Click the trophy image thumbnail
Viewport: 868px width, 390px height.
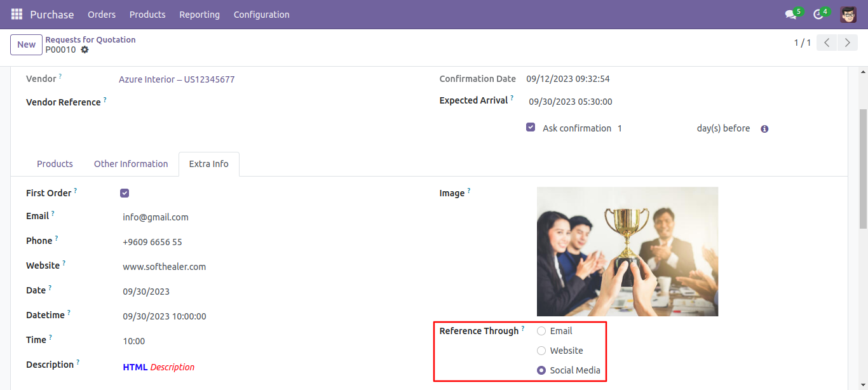pos(627,252)
